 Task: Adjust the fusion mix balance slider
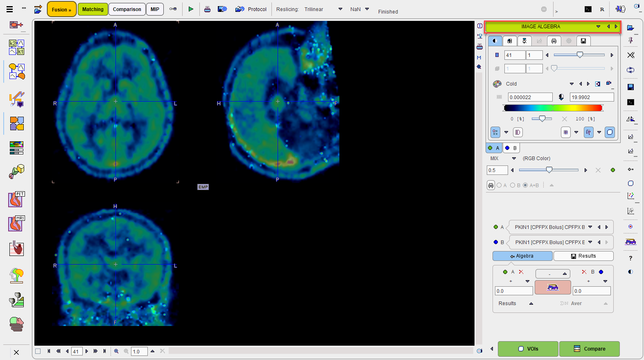tap(549, 170)
